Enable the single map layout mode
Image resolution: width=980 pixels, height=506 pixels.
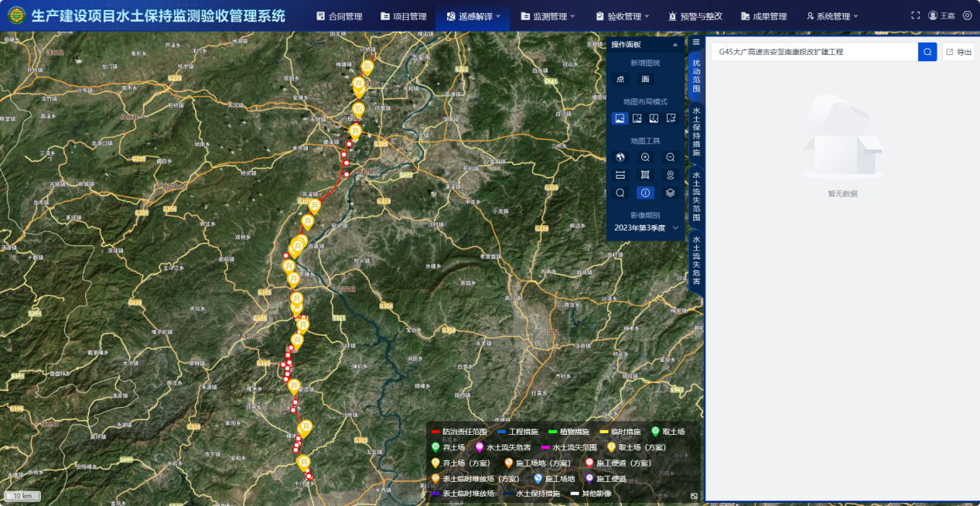coord(619,118)
